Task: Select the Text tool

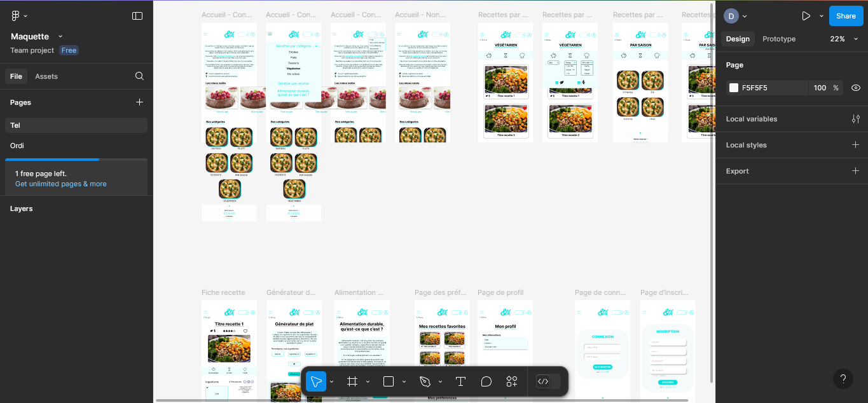Action: pos(460,381)
